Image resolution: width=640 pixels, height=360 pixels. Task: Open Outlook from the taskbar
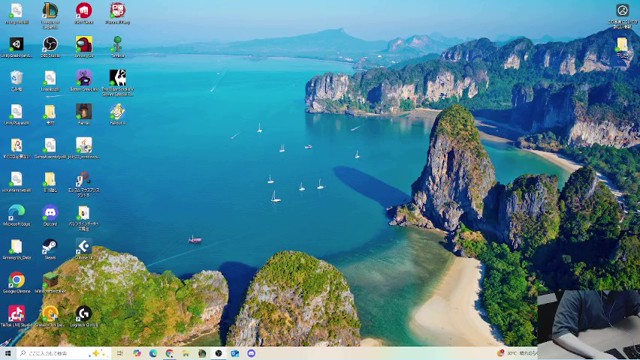coord(235,353)
